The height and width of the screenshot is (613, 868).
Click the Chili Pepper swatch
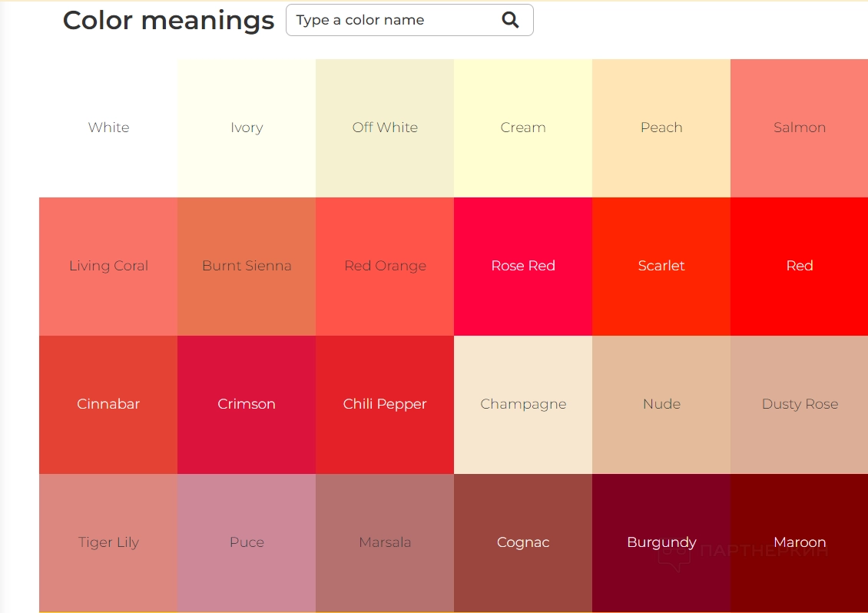(x=385, y=404)
